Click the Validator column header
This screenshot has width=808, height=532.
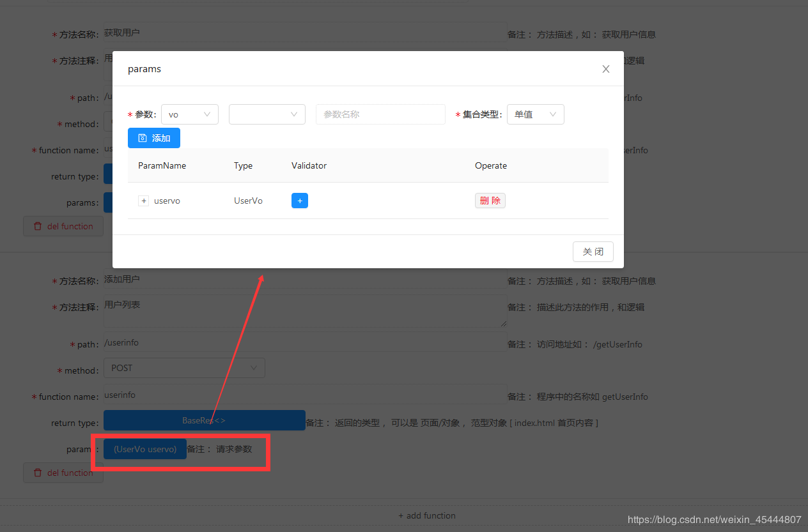coord(309,165)
